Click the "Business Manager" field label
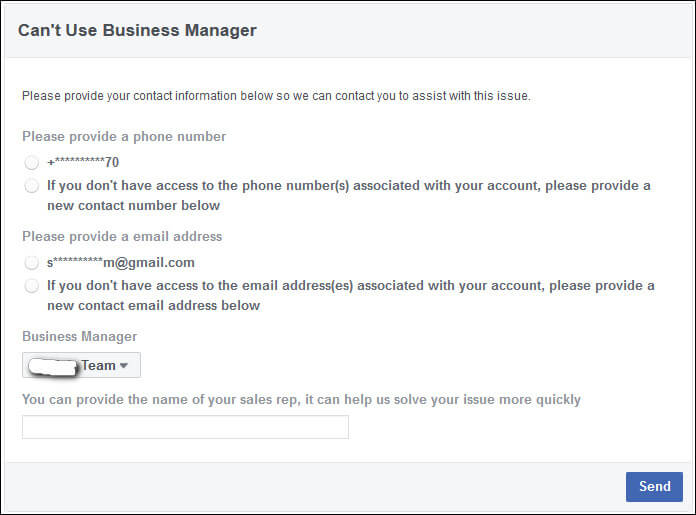 (x=80, y=337)
